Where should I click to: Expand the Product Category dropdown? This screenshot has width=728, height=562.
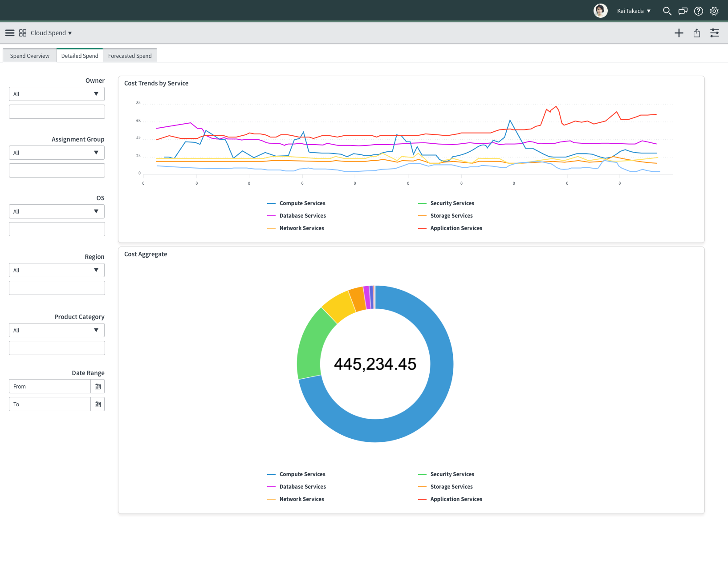click(x=57, y=330)
